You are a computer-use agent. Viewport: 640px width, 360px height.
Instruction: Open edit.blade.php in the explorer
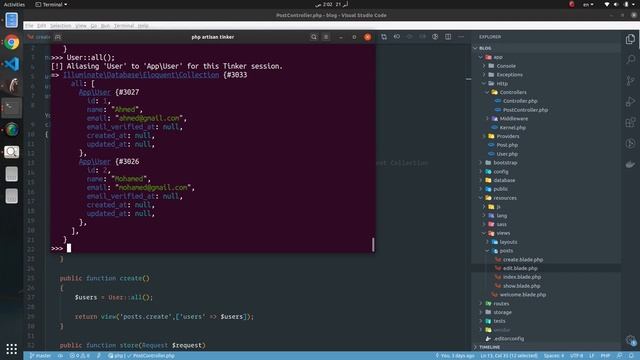point(520,268)
